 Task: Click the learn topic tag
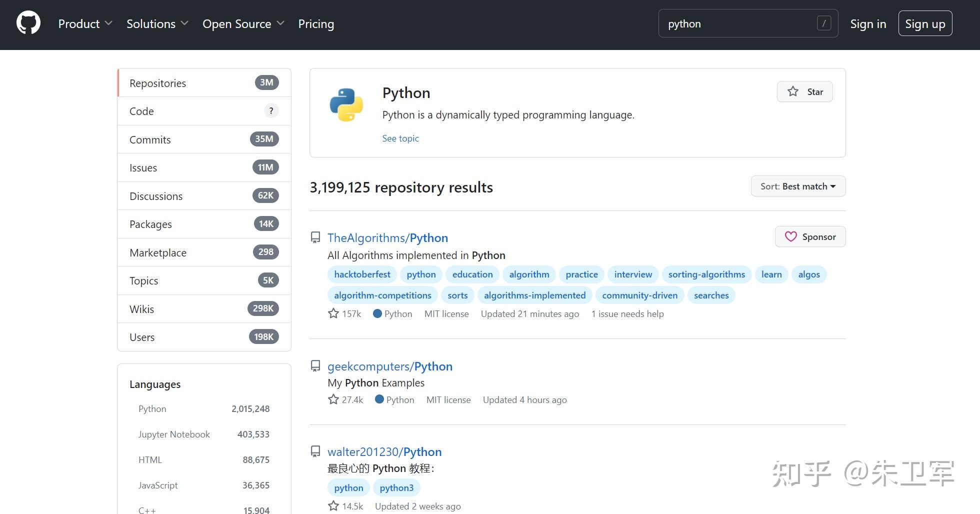click(x=771, y=274)
